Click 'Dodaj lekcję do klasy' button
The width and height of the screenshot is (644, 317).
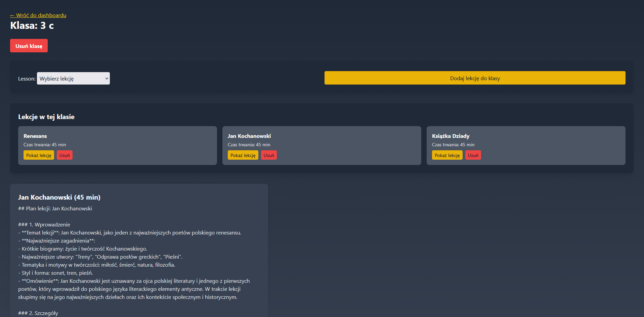[475, 78]
